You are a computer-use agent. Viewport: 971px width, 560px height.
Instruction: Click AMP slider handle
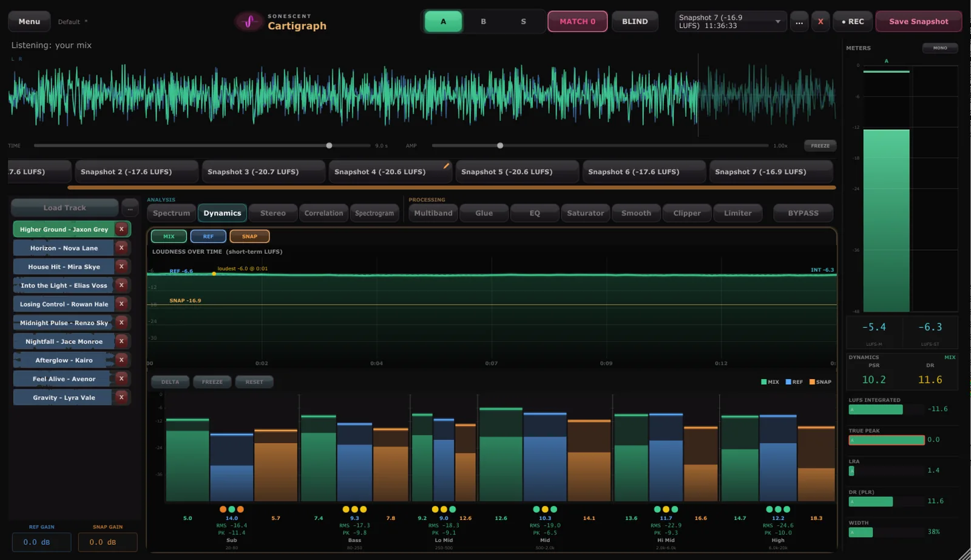pyautogui.click(x=500, y=146)
